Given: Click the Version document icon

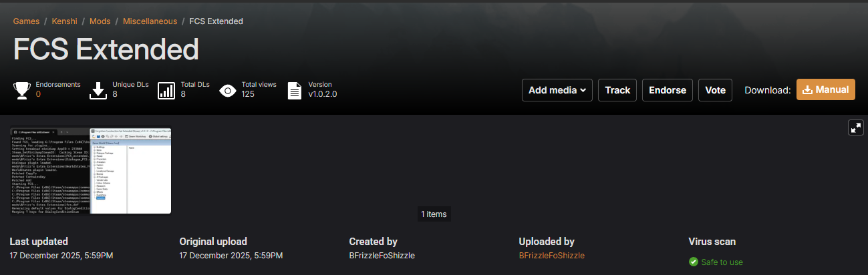Looking at the screenshot, I should [295, 90].
